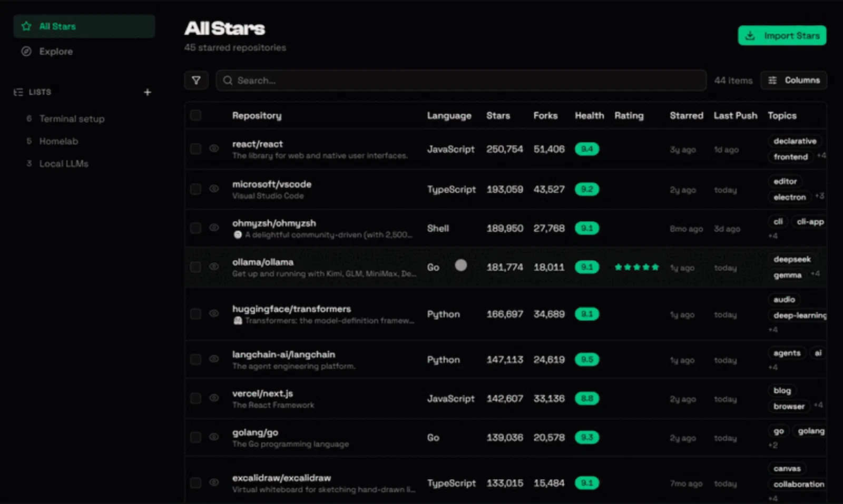Click the deepseek topic tag

coord(792,260)
